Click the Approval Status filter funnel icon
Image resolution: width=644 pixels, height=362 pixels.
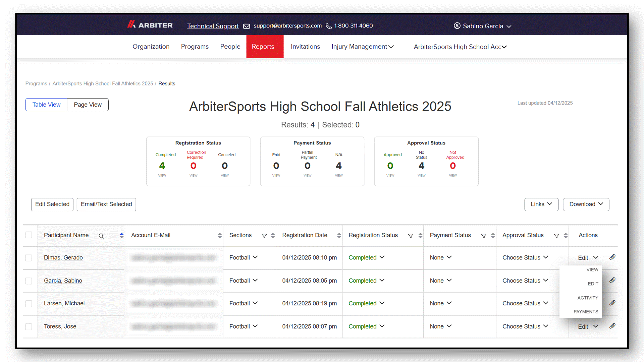[x=556, y=236]
